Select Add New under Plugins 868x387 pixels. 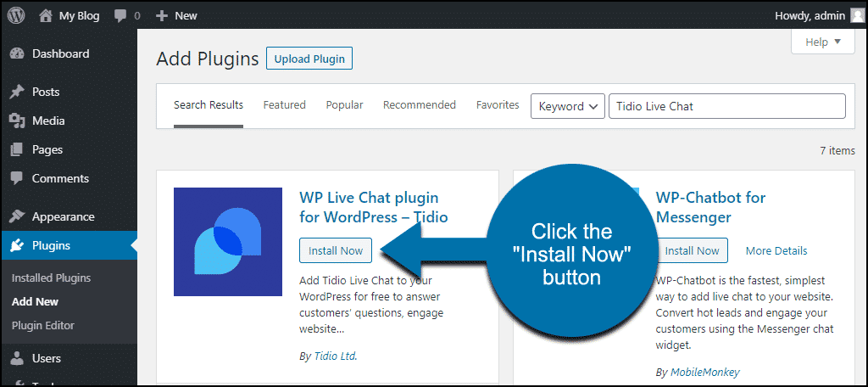[x=35, y=302]
